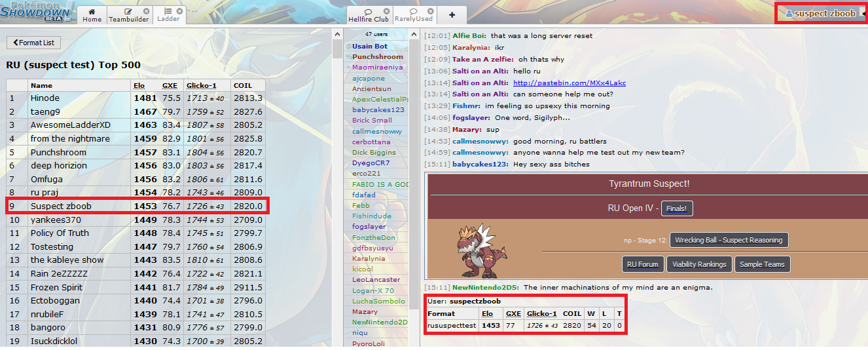Select user Punchshroom in the user list
Image resolution: width=868 pixels, height=350 pixels.
377,57
